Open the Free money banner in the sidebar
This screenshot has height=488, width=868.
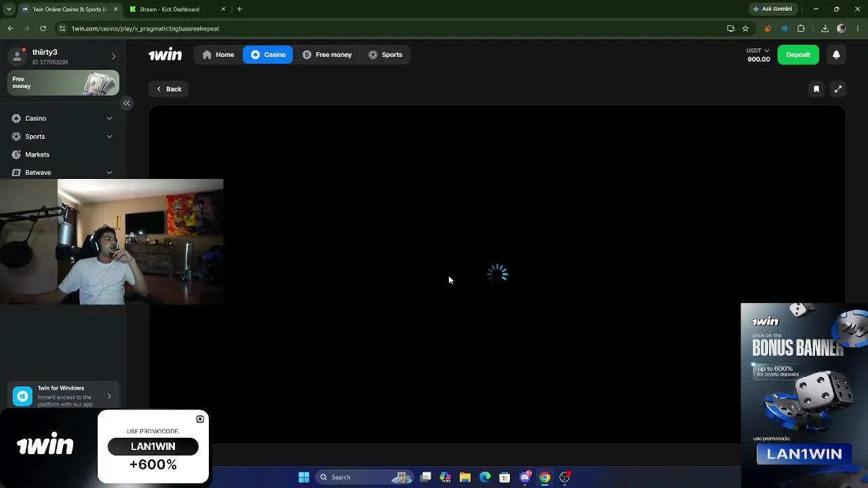(64, 83)
